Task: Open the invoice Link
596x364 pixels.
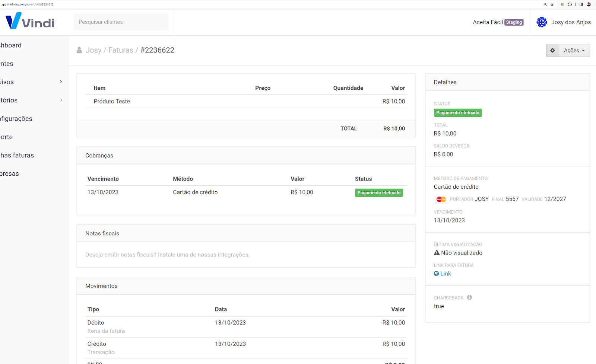Action: pos(445,274)
